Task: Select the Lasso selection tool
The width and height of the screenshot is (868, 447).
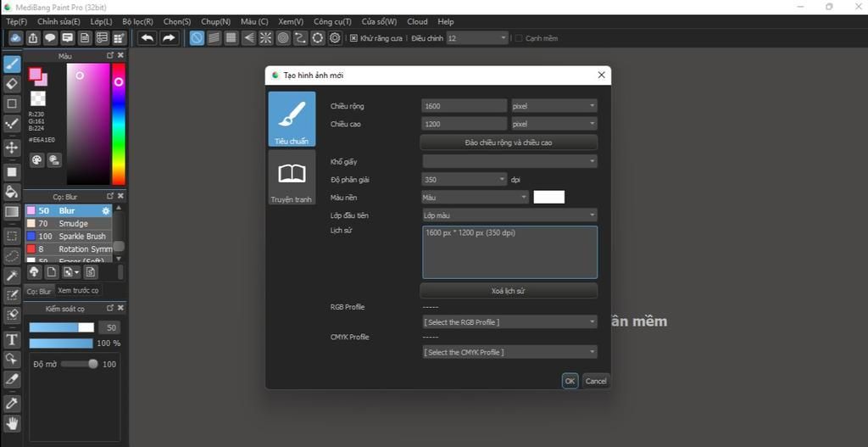Action: point(12,256)
